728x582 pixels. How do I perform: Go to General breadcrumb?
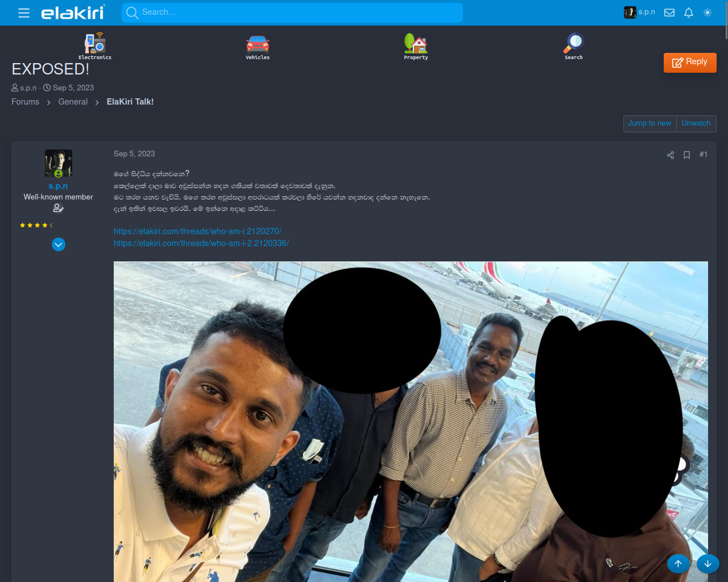tap(73, 102)
